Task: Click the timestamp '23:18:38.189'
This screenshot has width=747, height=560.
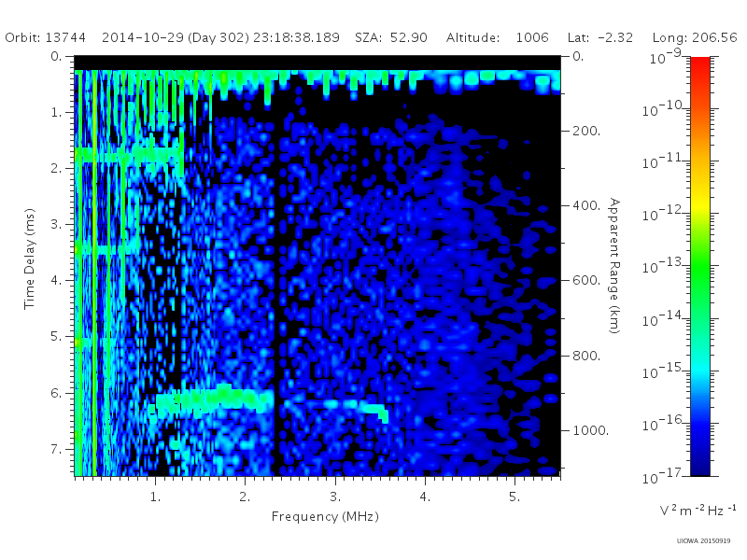Action: click(296, 37)
